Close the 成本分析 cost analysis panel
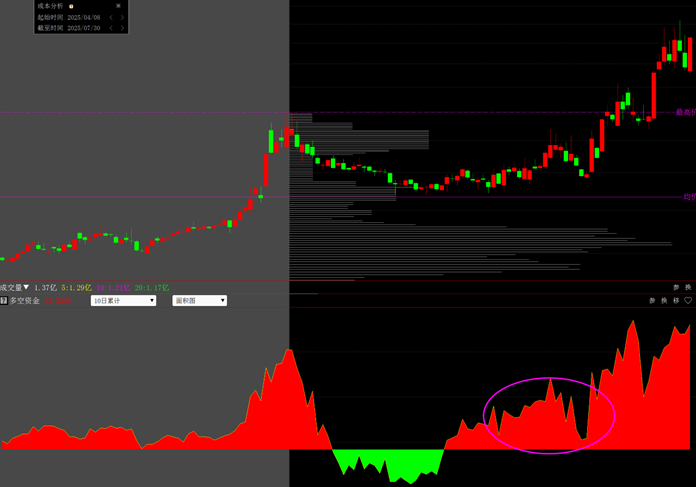696x487 pixels. click(x=118, y=6)
